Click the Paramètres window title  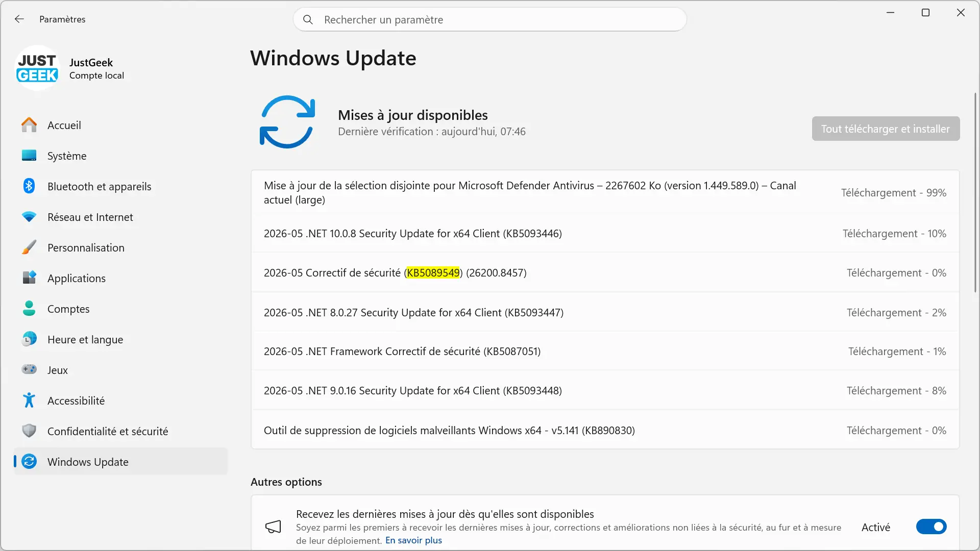click(x=62, y=19)
